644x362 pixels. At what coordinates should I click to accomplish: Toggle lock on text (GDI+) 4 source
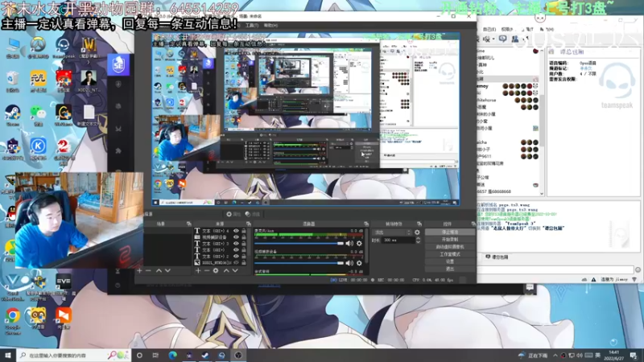[x=244, y=231]
